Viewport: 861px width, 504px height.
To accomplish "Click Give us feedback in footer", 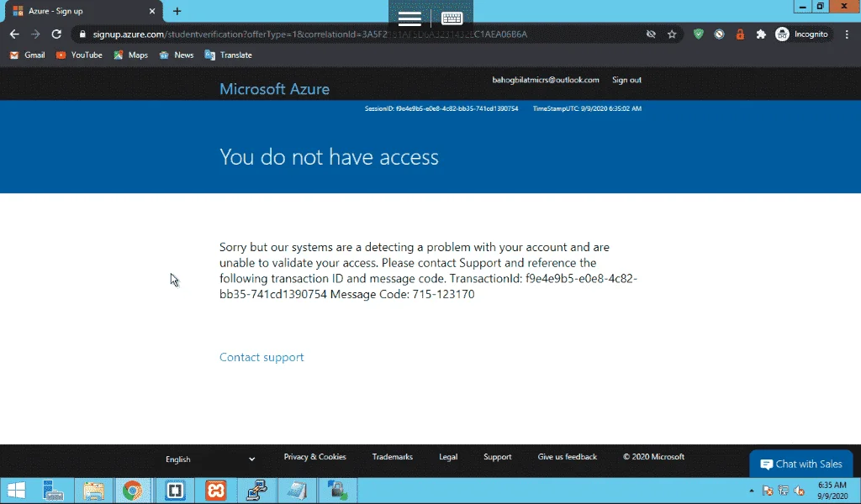I will coord(568,457).
